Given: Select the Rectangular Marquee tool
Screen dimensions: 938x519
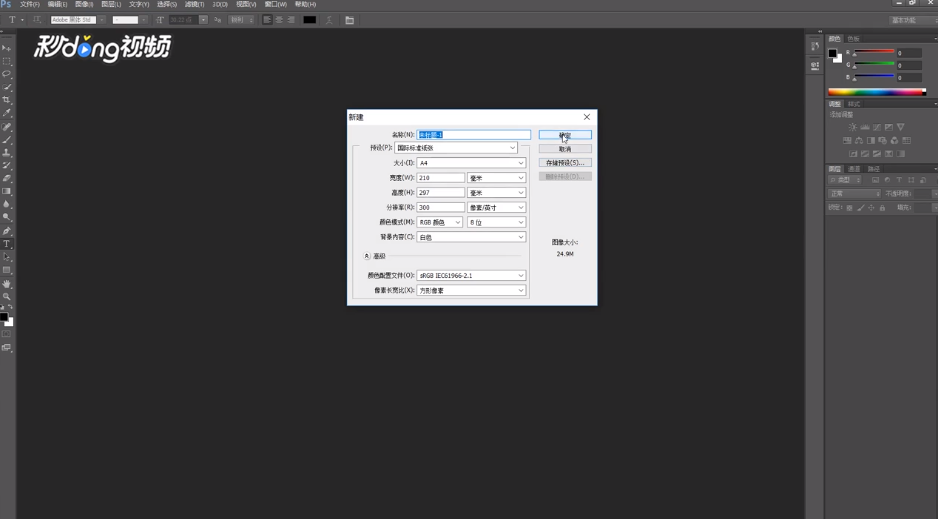Looking at the screenshot, I should pyautogui.click(x=7, y=61).
